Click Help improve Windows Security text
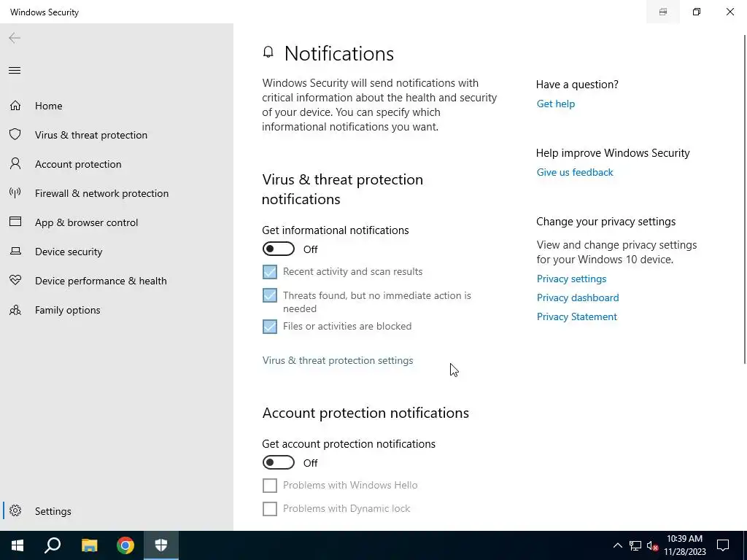 (x=613, y=153)
